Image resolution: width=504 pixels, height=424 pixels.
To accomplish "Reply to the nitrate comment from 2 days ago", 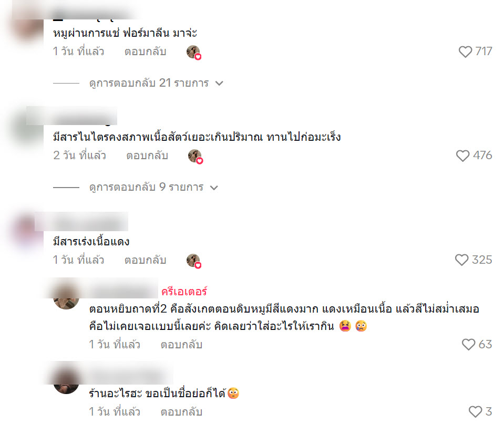I will coord(147,156).
